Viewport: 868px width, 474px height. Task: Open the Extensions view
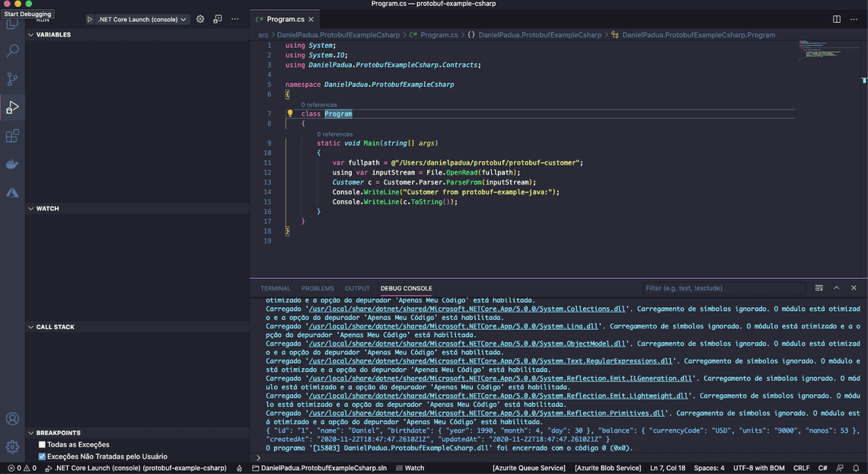11,136
